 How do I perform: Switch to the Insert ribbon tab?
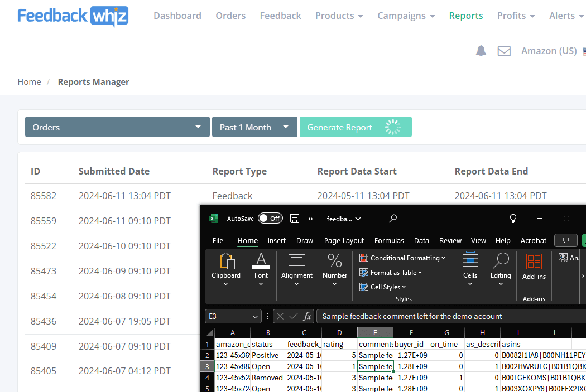pyautogui.click(x=277, y=241)
